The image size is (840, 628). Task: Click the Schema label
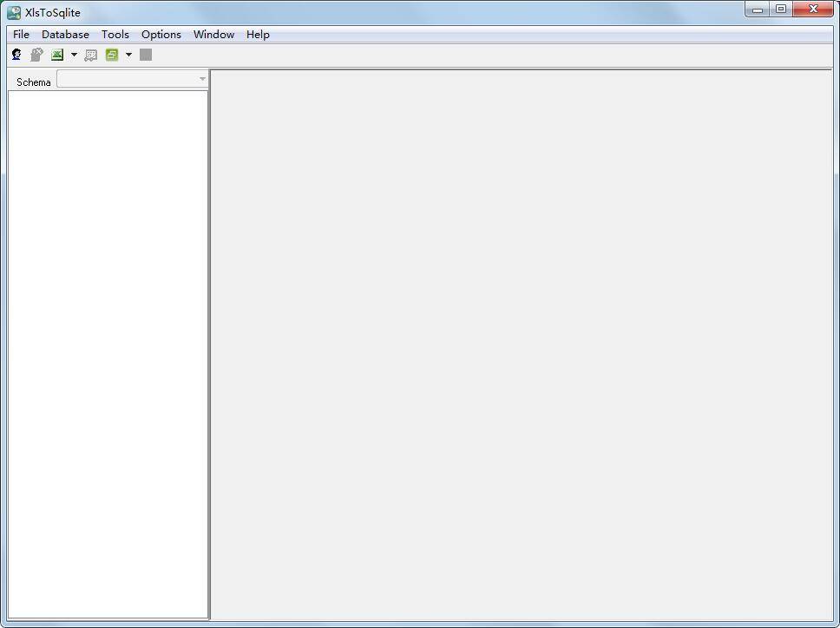click(x=33, y=82)
